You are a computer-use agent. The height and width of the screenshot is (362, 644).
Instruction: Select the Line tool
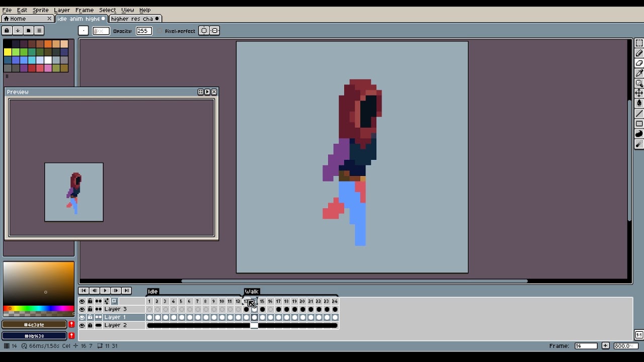(639, 114)
